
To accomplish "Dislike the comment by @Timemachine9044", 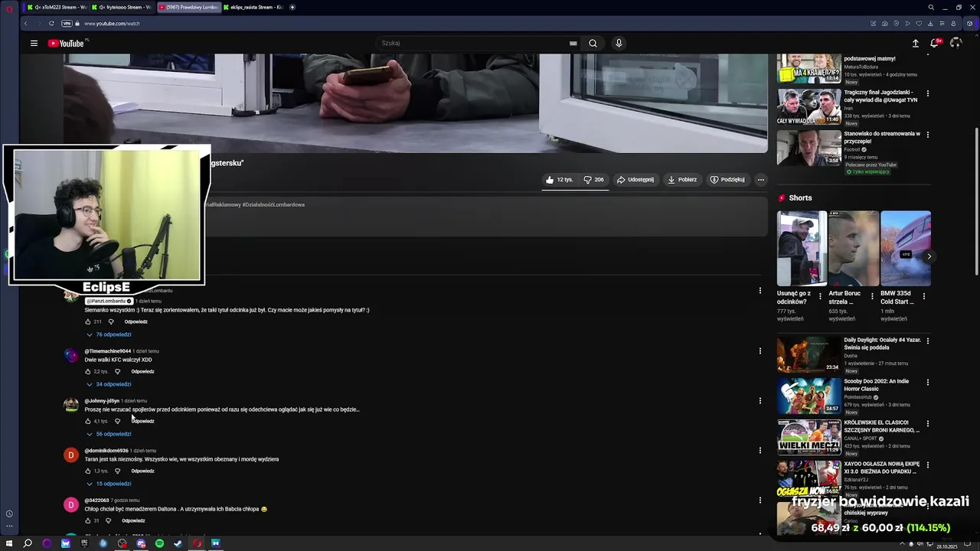I will pos(117,371).
